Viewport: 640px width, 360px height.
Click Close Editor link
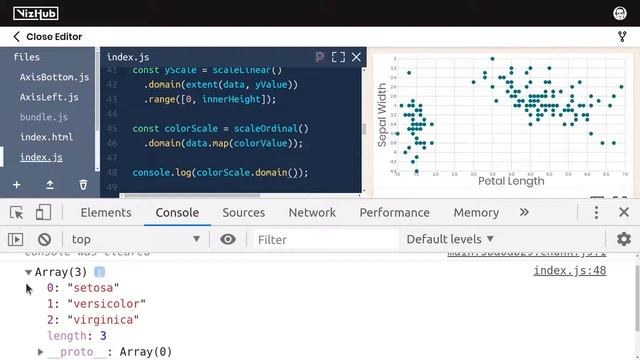[x=54, y=37]
